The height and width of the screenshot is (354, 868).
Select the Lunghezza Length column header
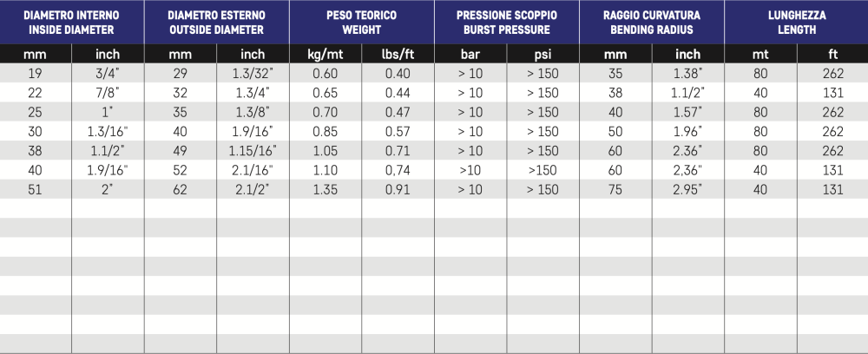[796, 22]
